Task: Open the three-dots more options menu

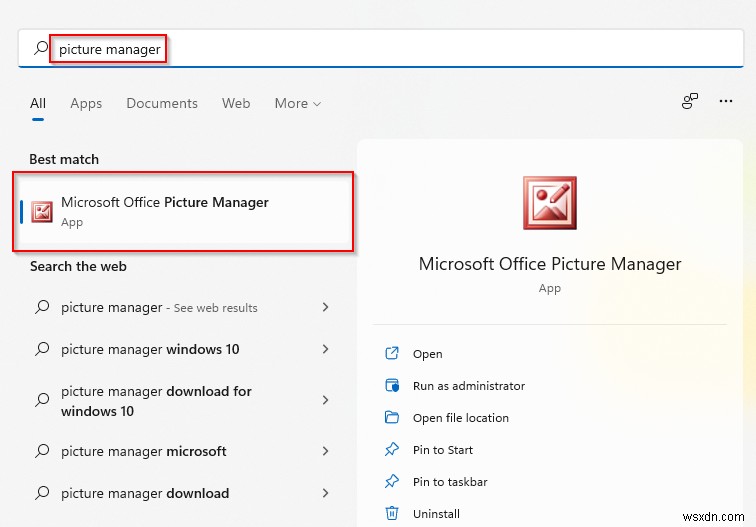Action: coord(726,101)
